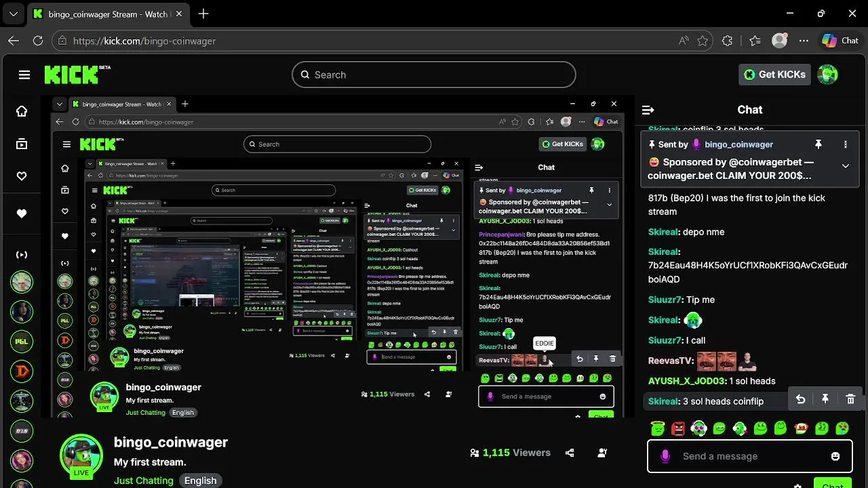The image size is (868, 488).
Task: Open pinned message more options menu
Action: 846,144
